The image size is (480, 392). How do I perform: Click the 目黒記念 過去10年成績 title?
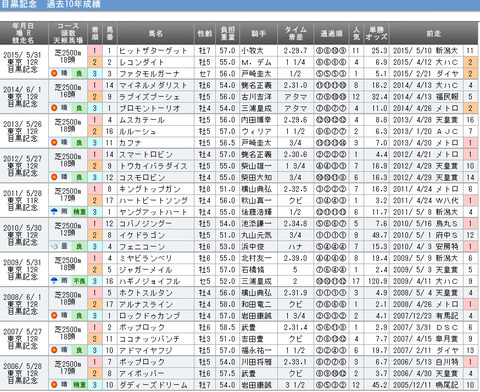[51, 4]
